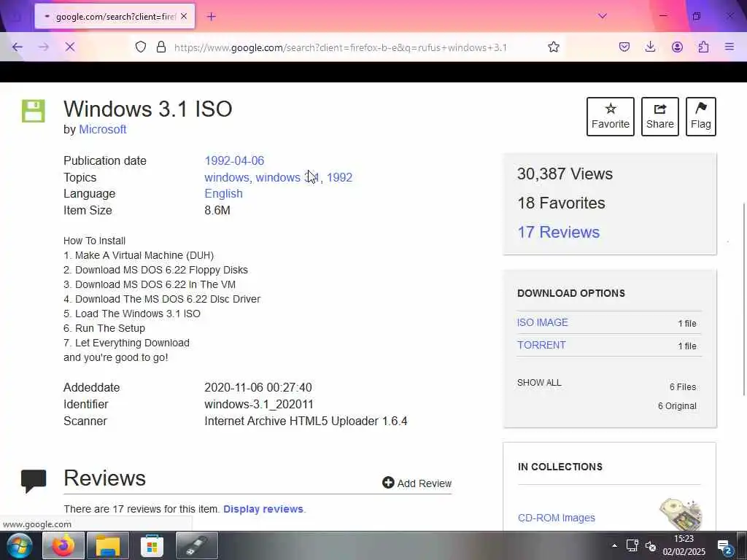Go back with the browser back arrow

[18, 47]
